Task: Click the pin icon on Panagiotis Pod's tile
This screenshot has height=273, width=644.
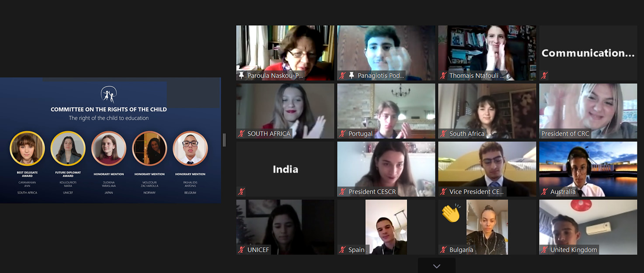Action: [x=352, y=76]
